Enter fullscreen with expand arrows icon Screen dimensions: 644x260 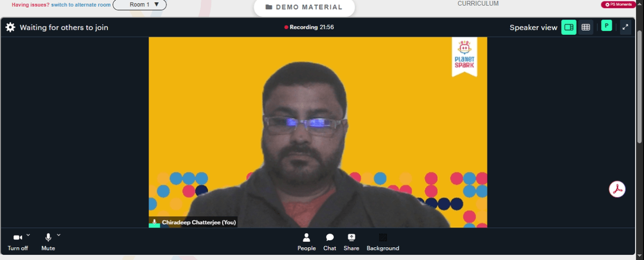click(x=625, y=27)
